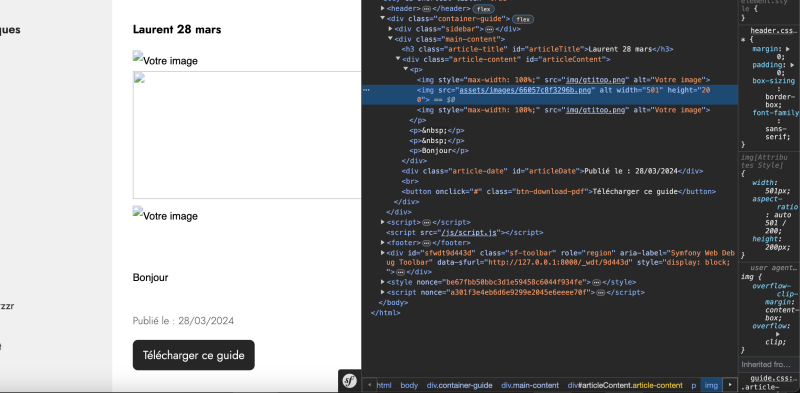Collapse the container-guide div node
The image size is (800, 393).
tap(383, 18)
